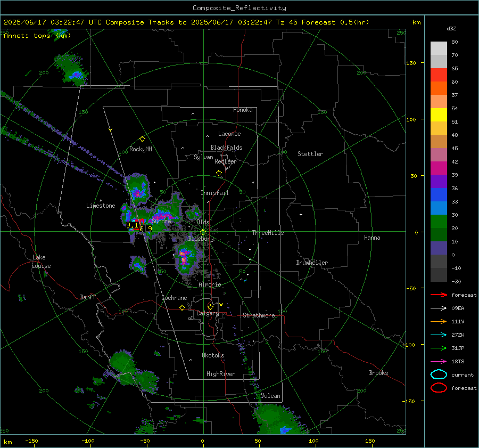This screenshot has width=479, height=448.
Task: Click the Airdrie town label
Action: (210, 284)
